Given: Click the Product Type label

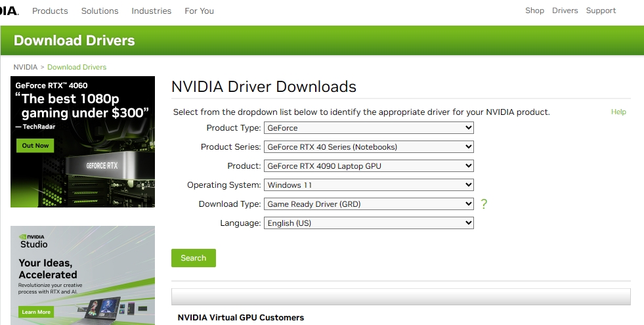Looking at the screenshot, I should click(x=234, y=128).
